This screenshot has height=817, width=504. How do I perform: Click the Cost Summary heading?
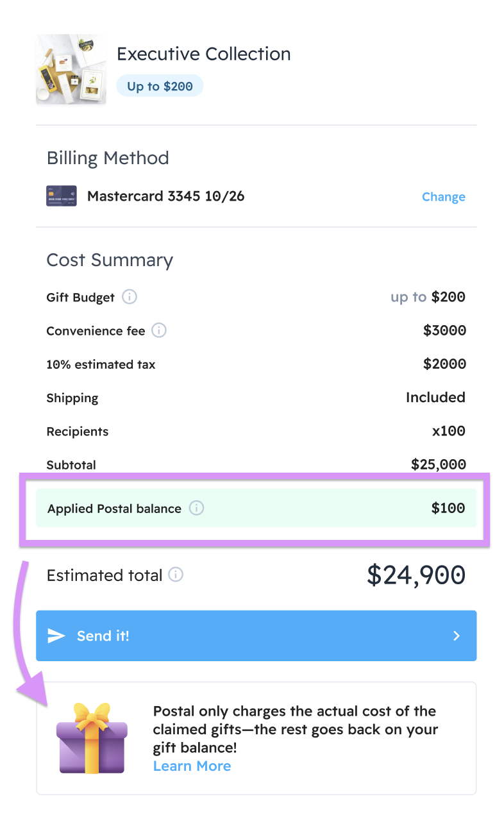click(x=110, y=260)
